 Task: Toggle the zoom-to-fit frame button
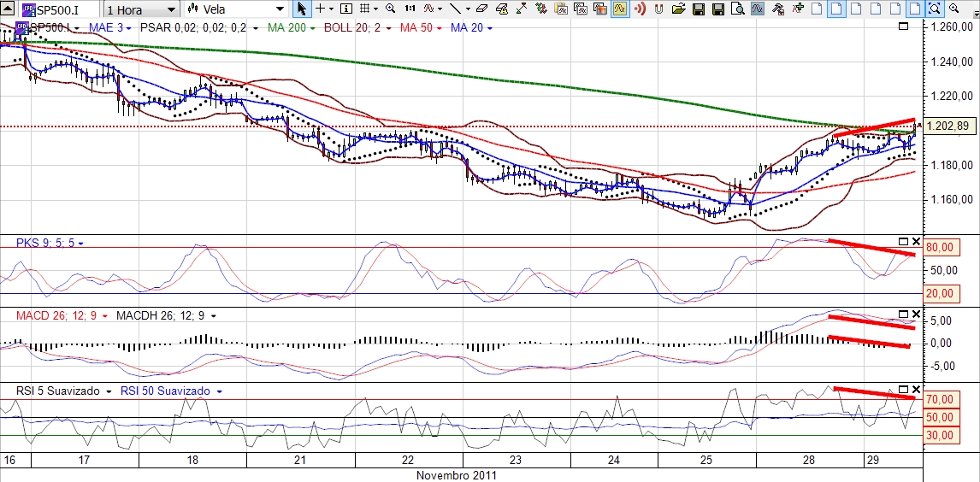click(x=935, y=9)
